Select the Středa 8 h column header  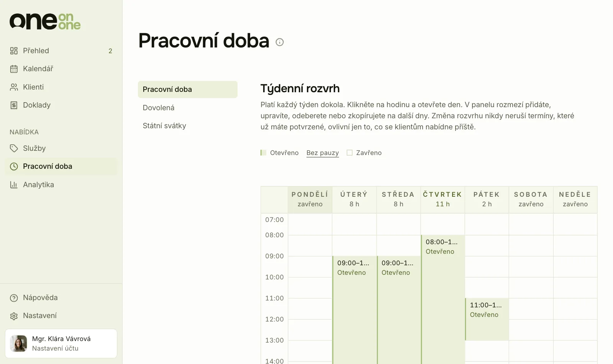click(x=398, y=199)
